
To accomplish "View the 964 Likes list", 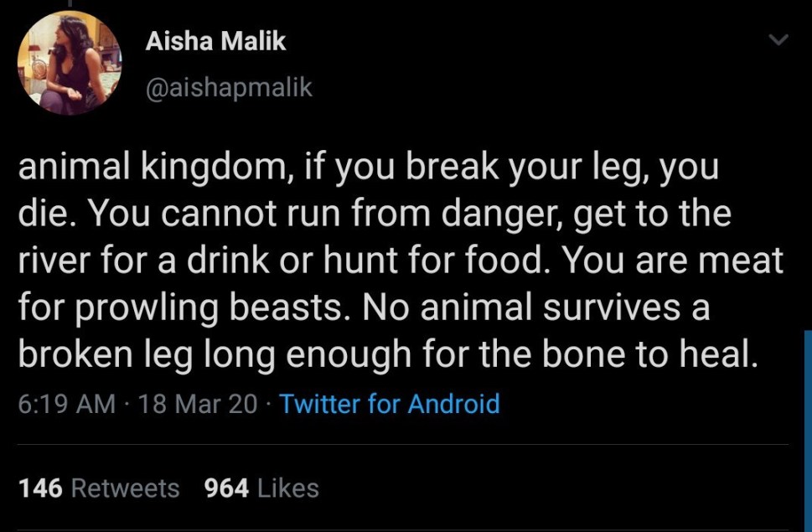I will tap(261, 488).
